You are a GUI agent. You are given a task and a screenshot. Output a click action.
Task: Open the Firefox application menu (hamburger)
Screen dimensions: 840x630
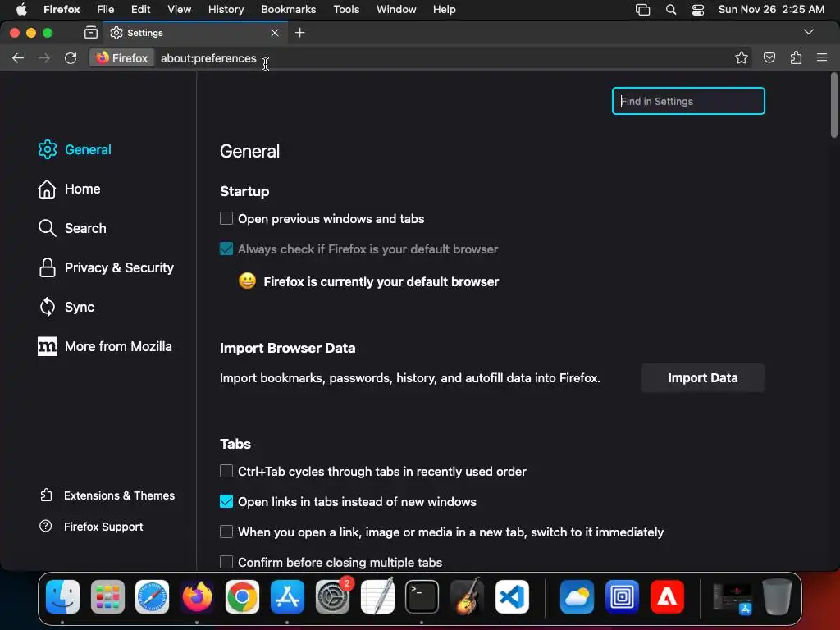822,57
